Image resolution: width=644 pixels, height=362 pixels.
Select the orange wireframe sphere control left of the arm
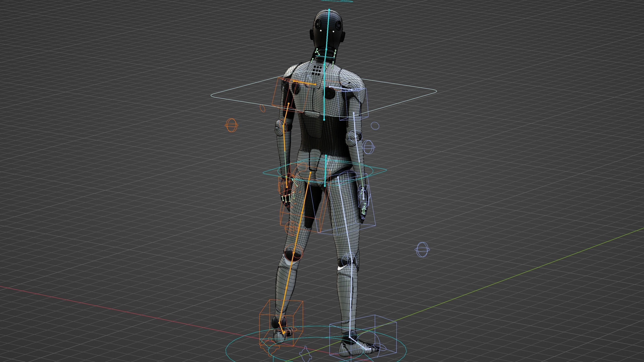[x=231, y=125]
